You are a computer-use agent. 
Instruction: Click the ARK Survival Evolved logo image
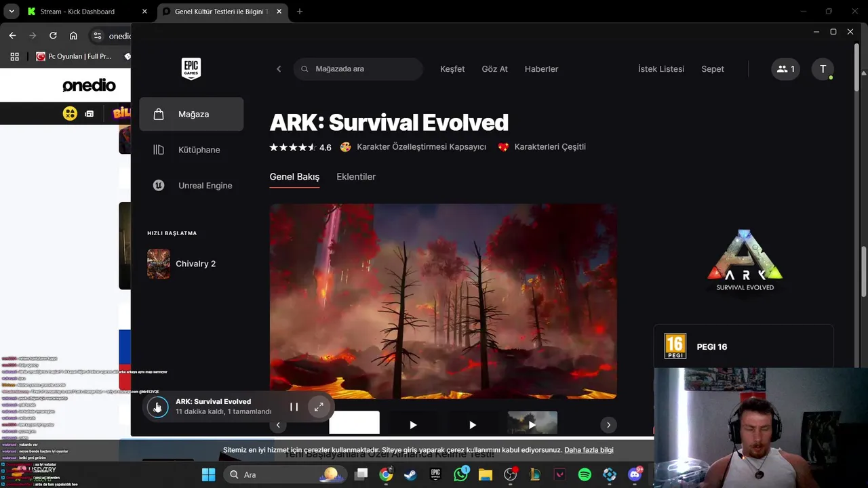745,261
